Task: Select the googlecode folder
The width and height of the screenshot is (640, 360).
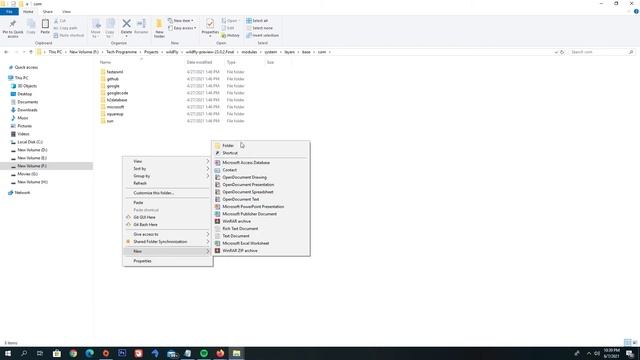Action: (x=117, y=93)
